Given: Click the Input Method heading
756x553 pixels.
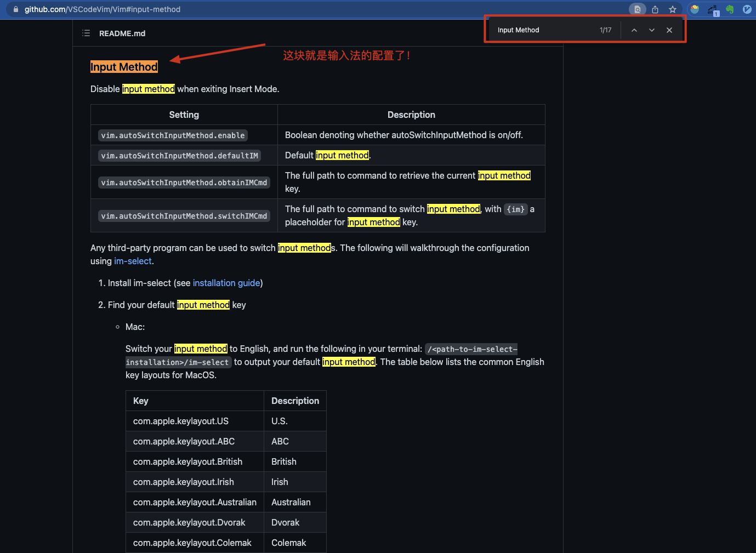Looking at the screenshot, I should pos(124,67).
